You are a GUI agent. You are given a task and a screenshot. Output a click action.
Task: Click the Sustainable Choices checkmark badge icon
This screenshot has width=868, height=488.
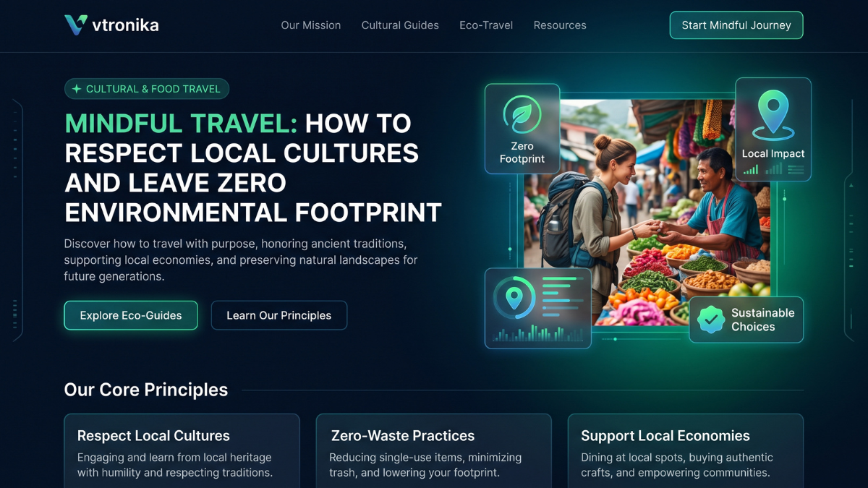pyautogui.click(x=710, y=320)
